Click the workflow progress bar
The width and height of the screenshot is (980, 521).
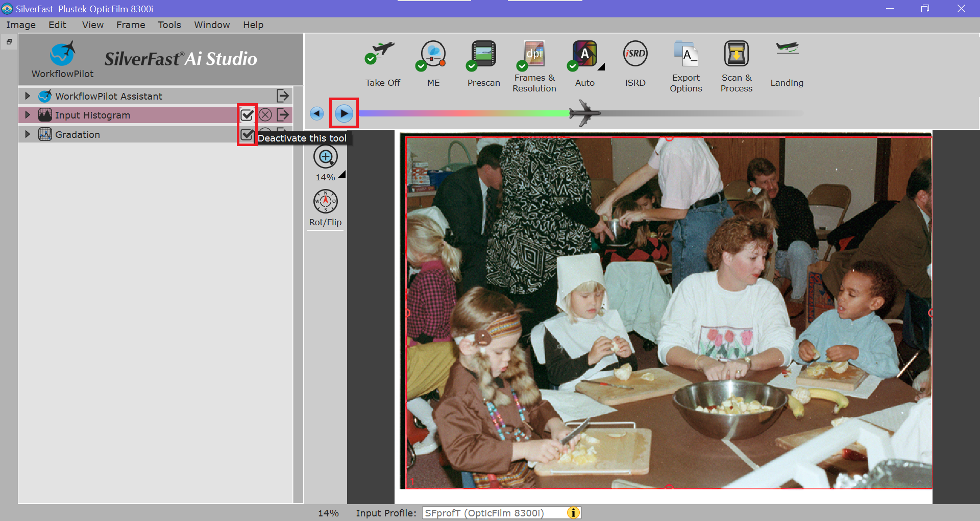click(x=580, y=113)
